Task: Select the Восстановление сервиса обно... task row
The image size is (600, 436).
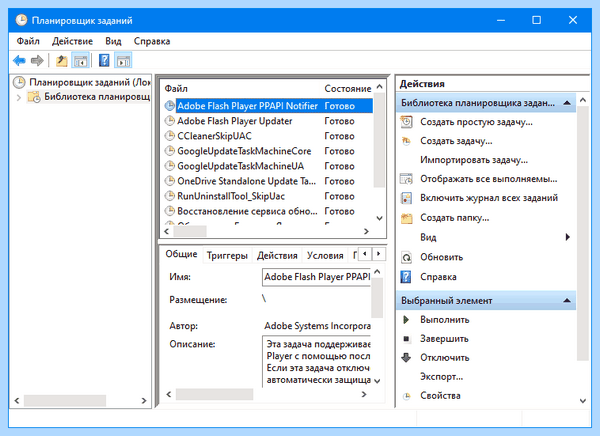Action: pyautogui.click(x=268, y=211)
